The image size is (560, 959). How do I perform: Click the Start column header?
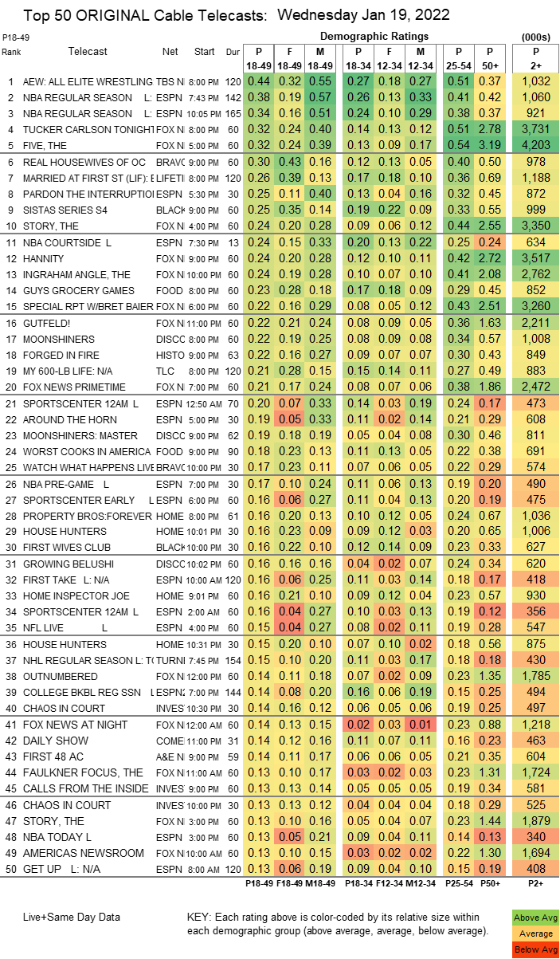[x=205, y=51]
